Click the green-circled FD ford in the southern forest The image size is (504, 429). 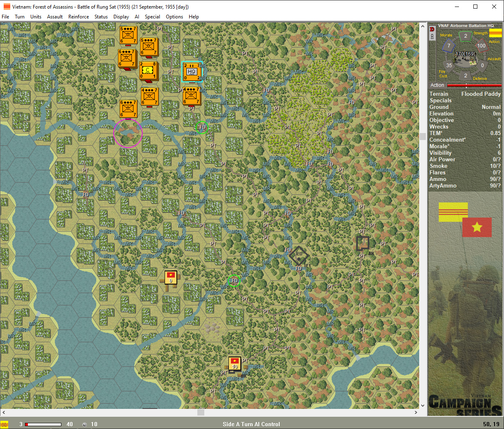[x=234, y=281]
